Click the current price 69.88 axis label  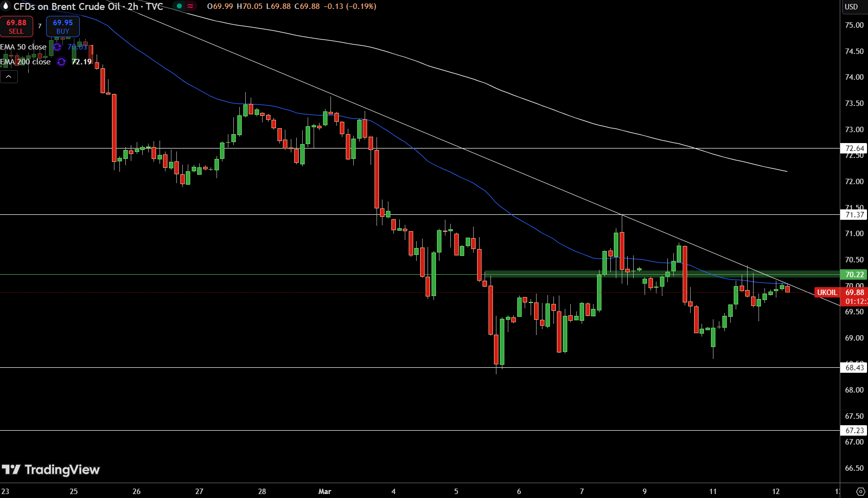click(854, 293)
